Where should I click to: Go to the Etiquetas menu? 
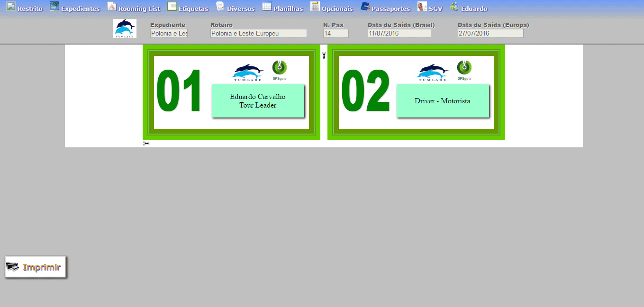tap(193, 9)
